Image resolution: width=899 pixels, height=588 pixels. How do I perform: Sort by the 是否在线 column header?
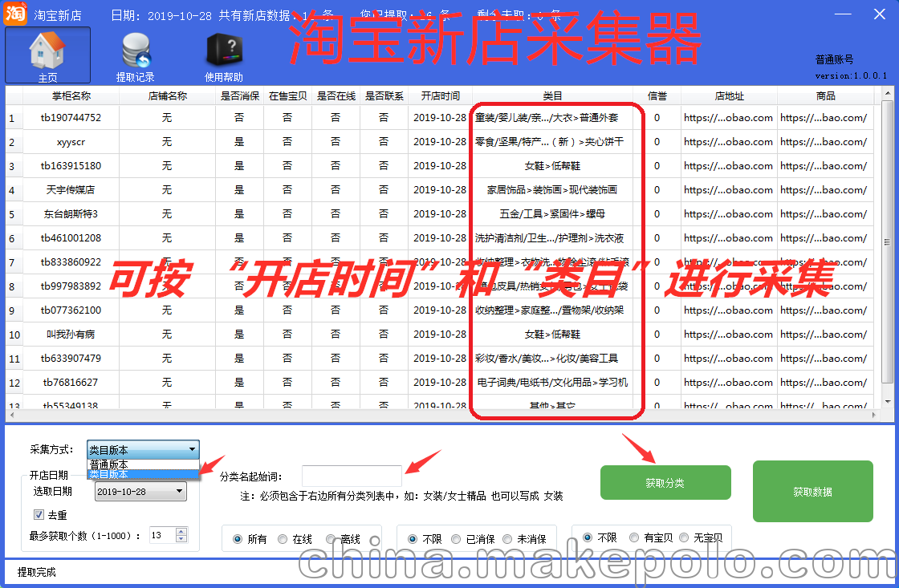tap(336, 95)
